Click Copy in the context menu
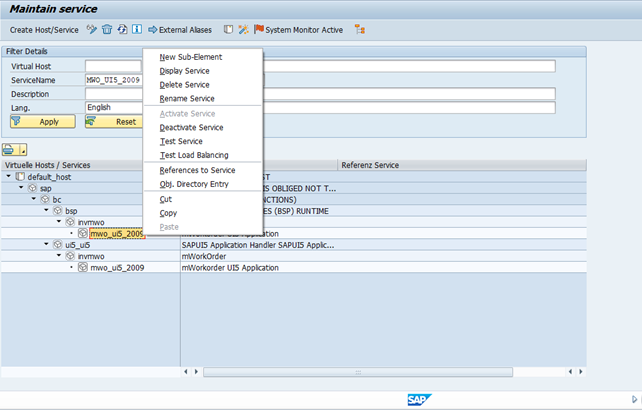642x410 pixels. [x=168, y=213]
